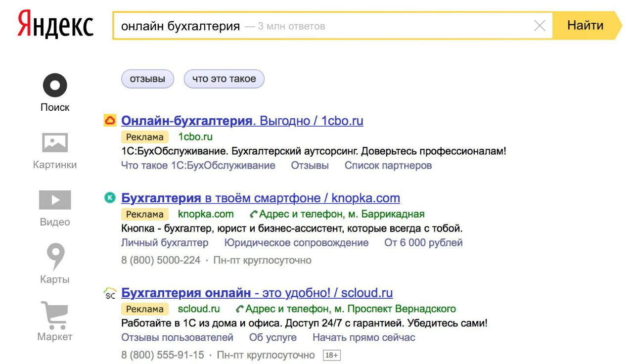Click the Реклама label on scloud.ru ad
Screen dimensions: 633x364
pyautogui.click(x=145, y=309)
